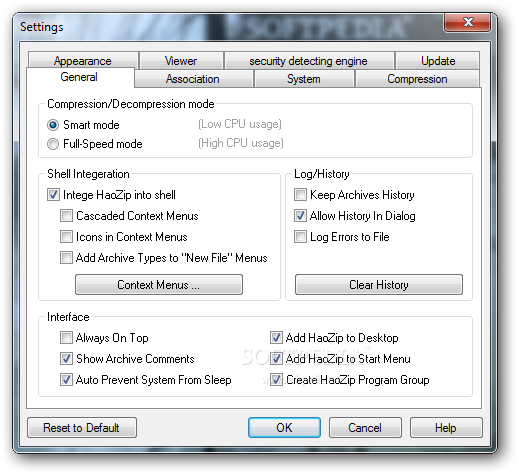Image resolution: width=518 pixels, height=474 pixels.
Task: Enable Keep Archives History
Action: pos(300,195)
